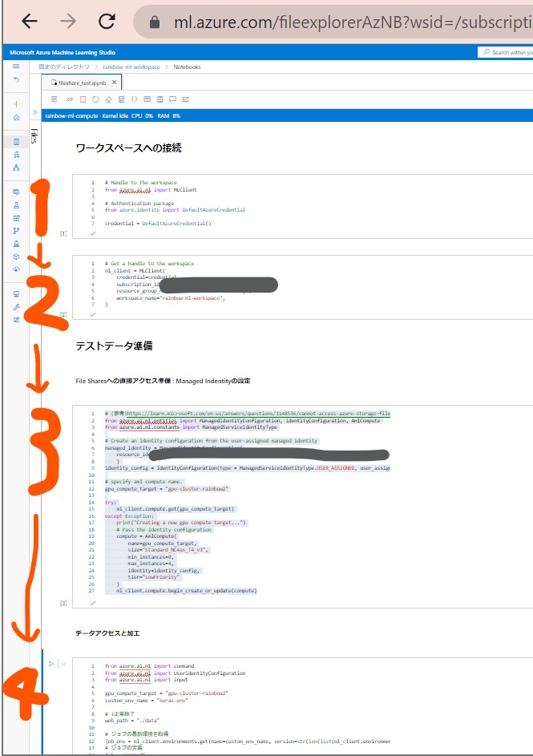The height and width of the screenshot is (756, 533).
Task: Open the Data sidebar icon
Action: 16,192
